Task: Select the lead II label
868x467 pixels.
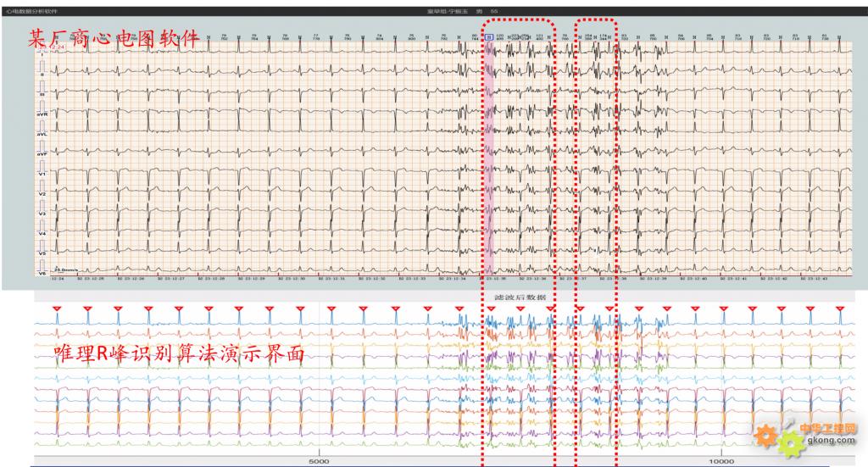Action: pos(41,74)
